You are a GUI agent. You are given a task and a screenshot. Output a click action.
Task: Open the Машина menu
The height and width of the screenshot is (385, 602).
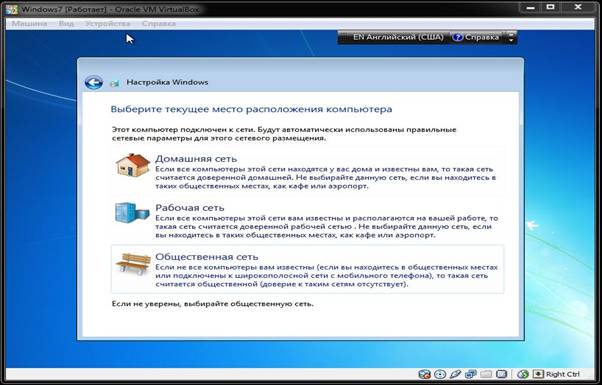coord(29,24)
